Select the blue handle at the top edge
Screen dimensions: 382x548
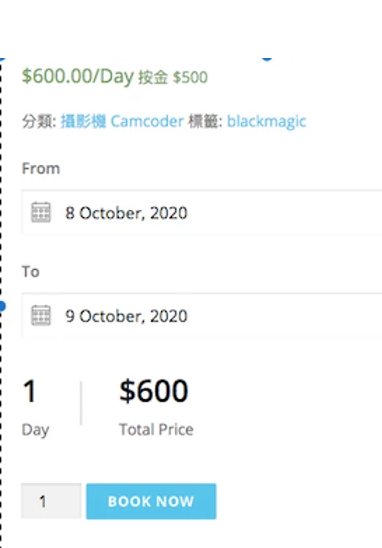(x=267, y=59)
